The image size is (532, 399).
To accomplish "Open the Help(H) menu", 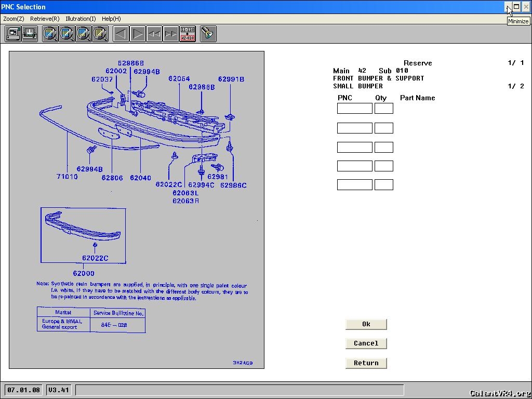I will pyautogui.click(x=111, y=19).
